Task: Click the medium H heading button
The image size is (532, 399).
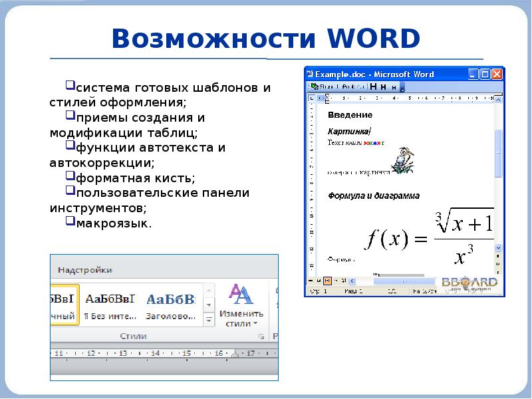Action: pyautogui.click(x=384, y=87)
